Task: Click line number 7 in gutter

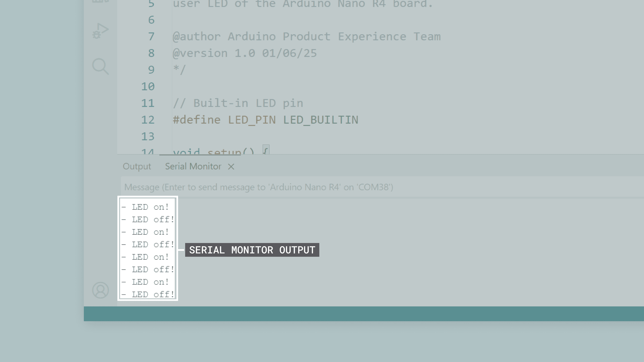Action: (151, 37)
